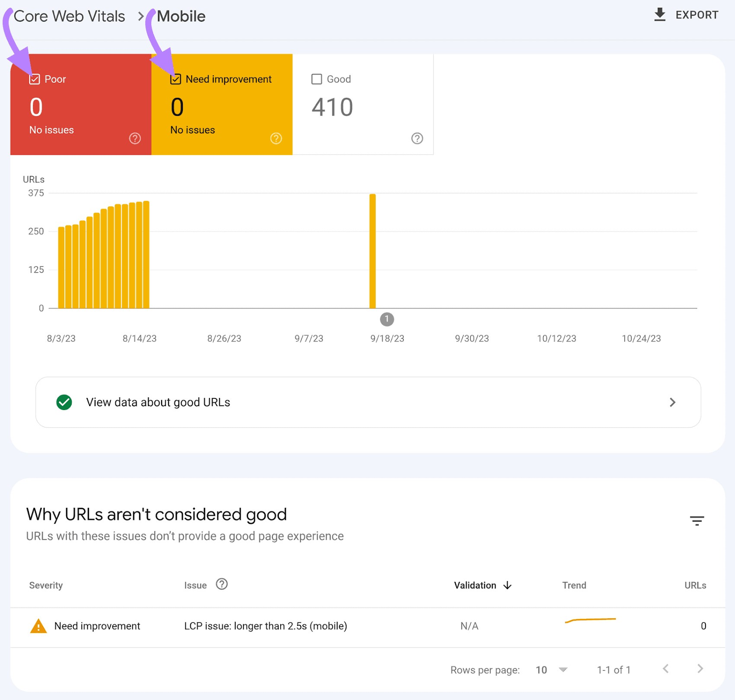
Task: Enable the Good checkbox
Action: [317, 79]
